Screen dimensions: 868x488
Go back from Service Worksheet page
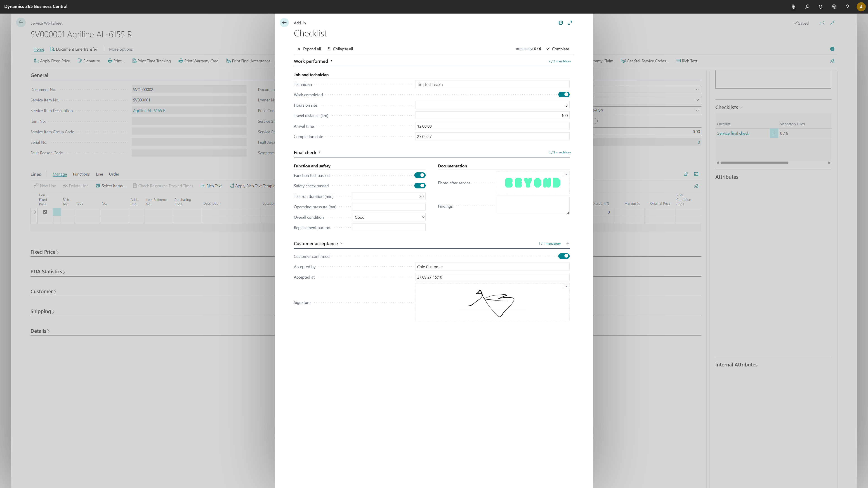click(x=21, y=23)
